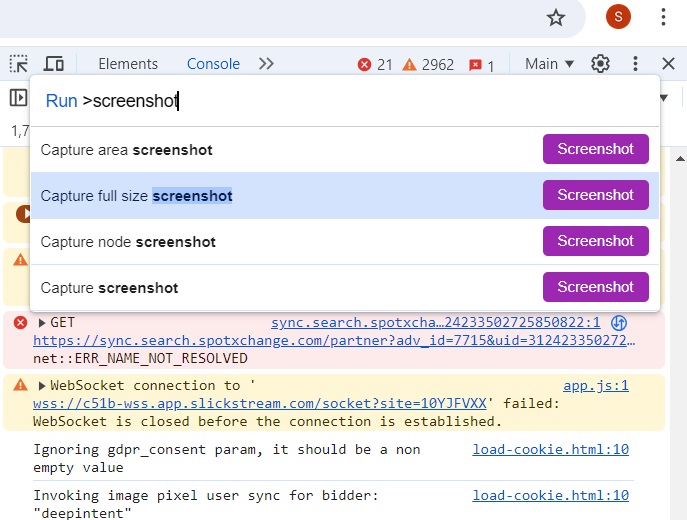Click the console scrollbar up arrow
This screenshot has height=520, width=687.
pos(680,159)
